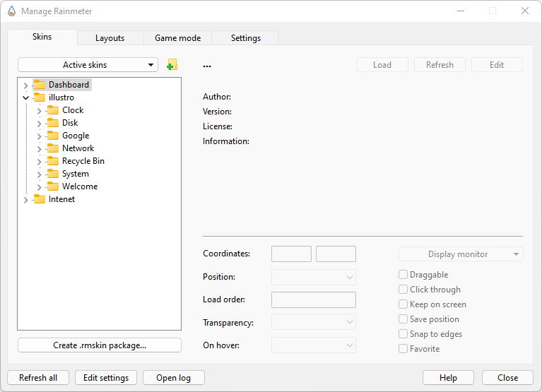Viewport: 542px width, 392px height.
Task: Click the second Coordinates input field
Action: point(336,254)
